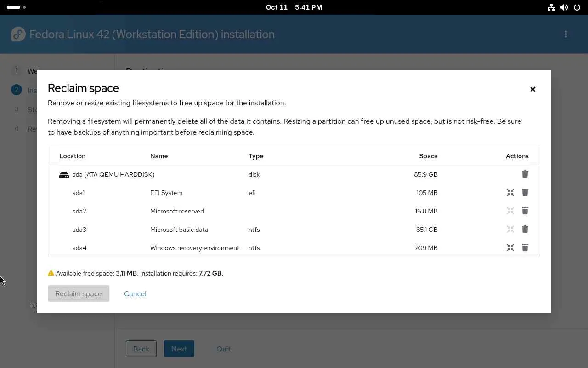
Task: Click the 709 MB size value
Action: click(426, 248)
